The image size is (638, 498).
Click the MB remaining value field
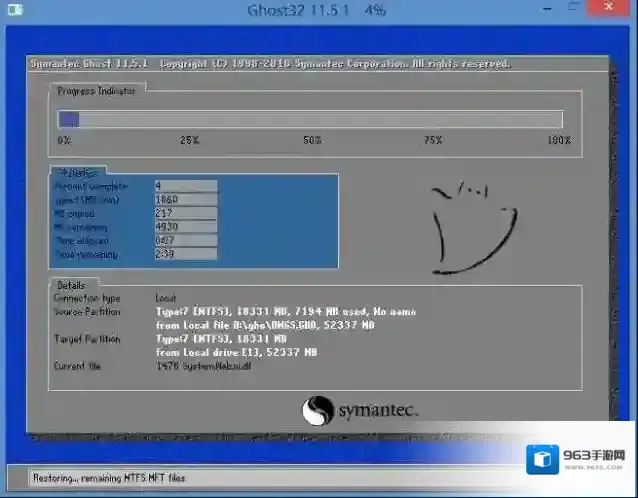tap(186, 227)
